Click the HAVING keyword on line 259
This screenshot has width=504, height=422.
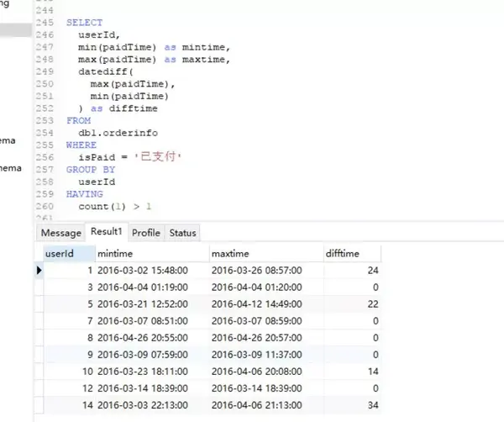pos(85,194)
